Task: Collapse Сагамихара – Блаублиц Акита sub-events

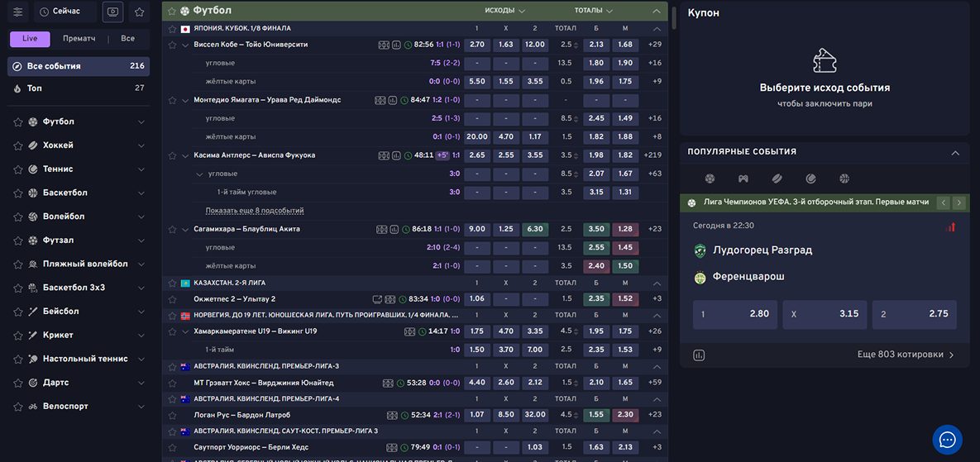Action: pyautogui.click(x=185, y=229)
